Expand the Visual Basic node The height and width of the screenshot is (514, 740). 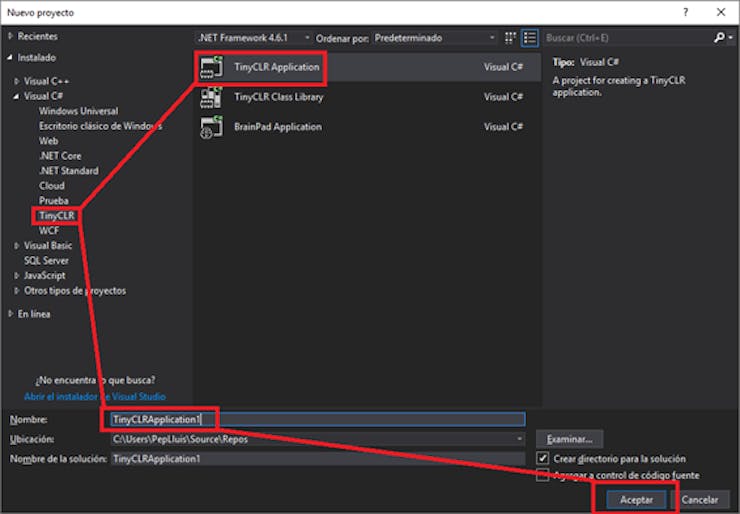(x=17, y=245)
